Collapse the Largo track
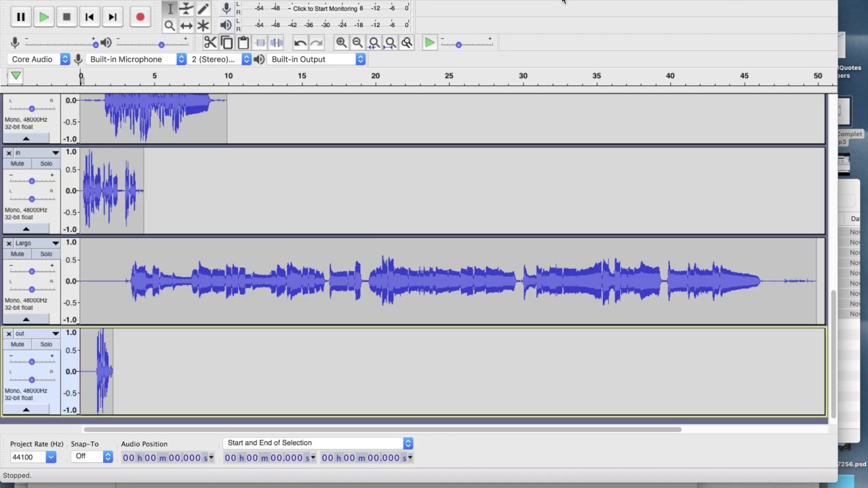The width and height of the screenshot is (868, 488). 26,319
